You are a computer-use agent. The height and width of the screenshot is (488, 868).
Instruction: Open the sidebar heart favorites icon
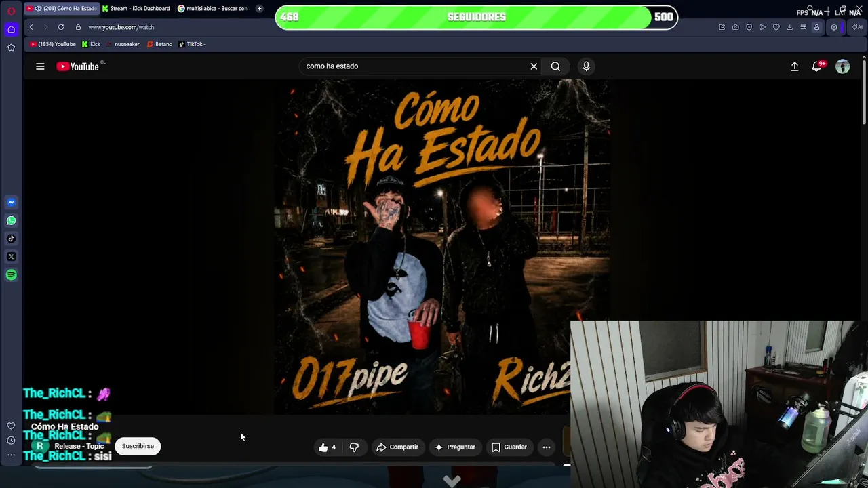tap(11, 426)
